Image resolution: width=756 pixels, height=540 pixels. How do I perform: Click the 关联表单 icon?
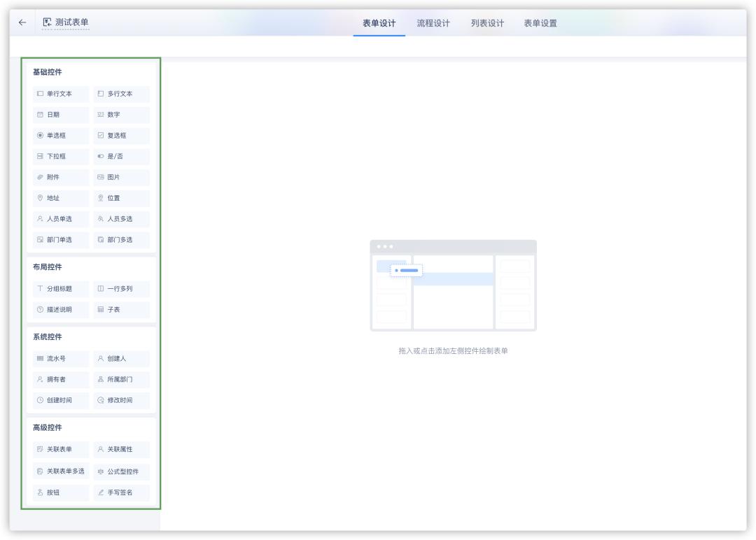40,449
